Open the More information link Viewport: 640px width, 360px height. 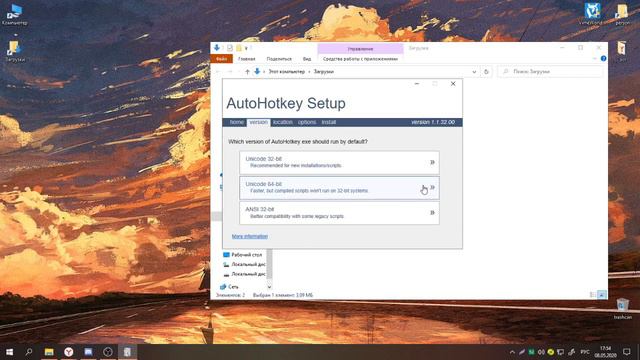click(250, 236)
